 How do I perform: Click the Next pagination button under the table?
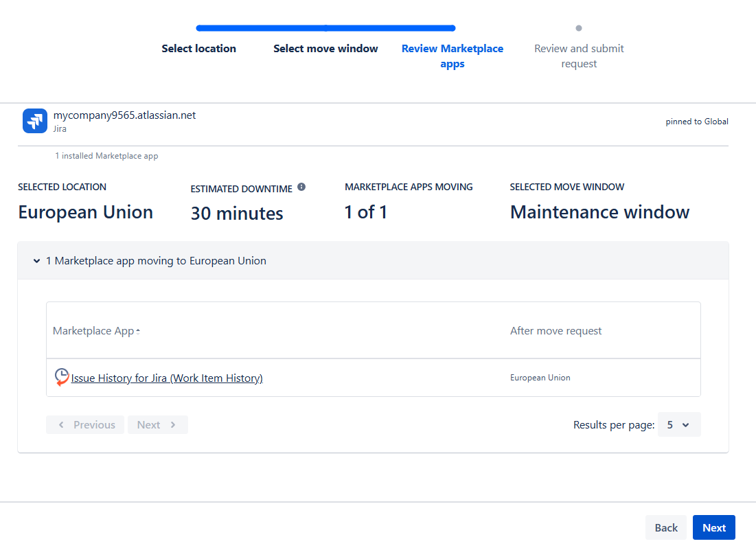[x=157, y=424]
